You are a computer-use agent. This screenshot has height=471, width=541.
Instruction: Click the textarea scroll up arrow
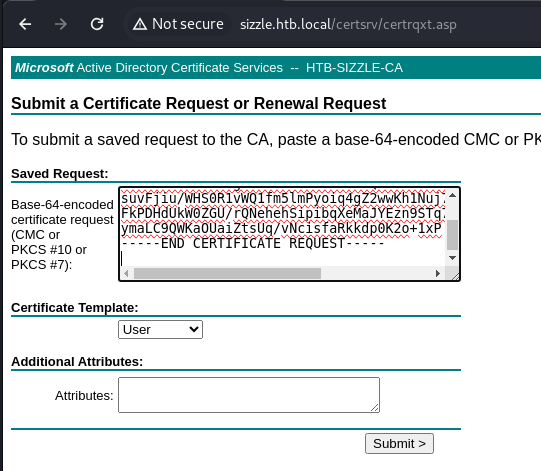453,196
